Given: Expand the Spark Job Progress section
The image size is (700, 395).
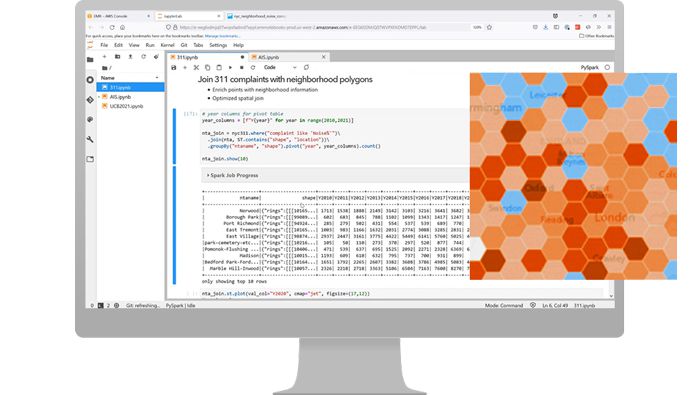Looking at the screenshot, I should point(232,175).
